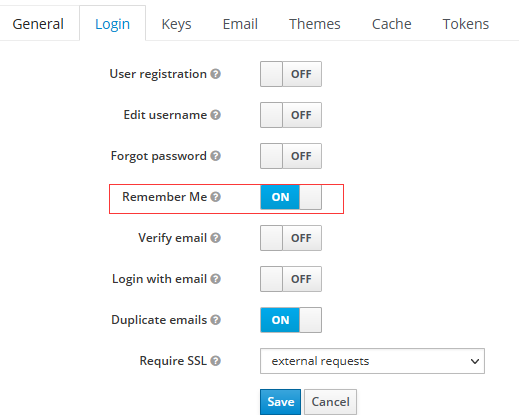Click the Require SSL help icon
519x415 pixels.
[215, 361]
